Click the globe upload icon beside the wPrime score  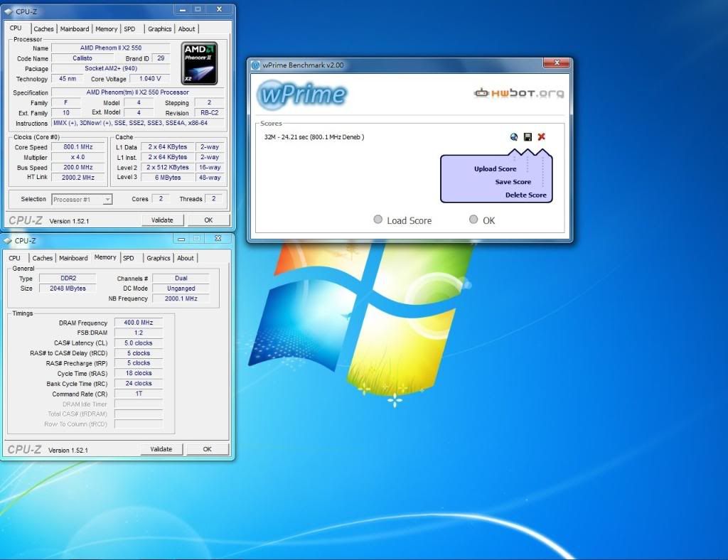click(513, 137)
